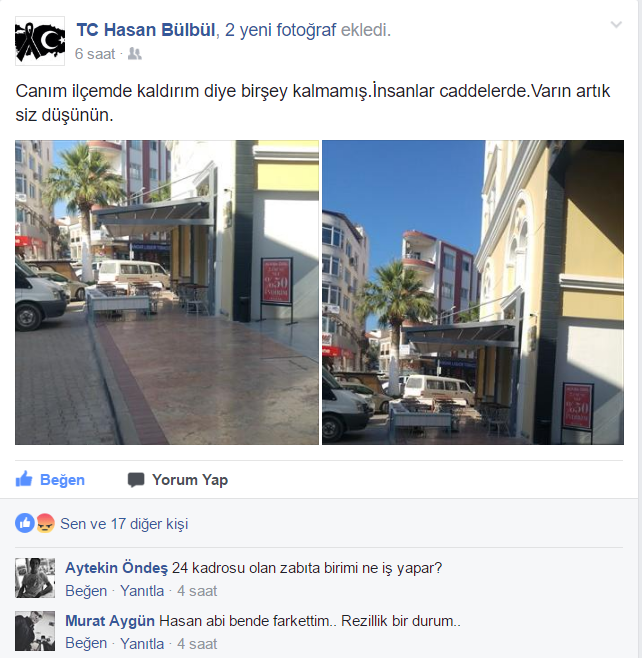Click the angry face reaction icon
Viewport: 642px width, 658px height.
[x=45, y=523]
